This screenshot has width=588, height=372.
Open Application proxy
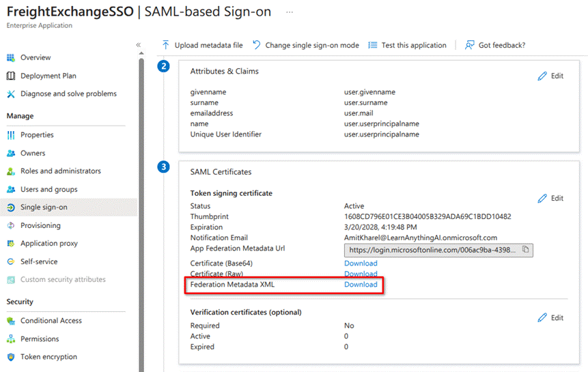[x=49, y=244]
